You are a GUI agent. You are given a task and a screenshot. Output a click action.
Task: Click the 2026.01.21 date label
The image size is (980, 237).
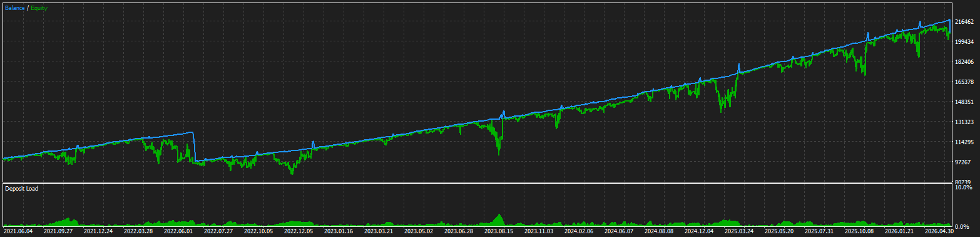pos(900,231)
